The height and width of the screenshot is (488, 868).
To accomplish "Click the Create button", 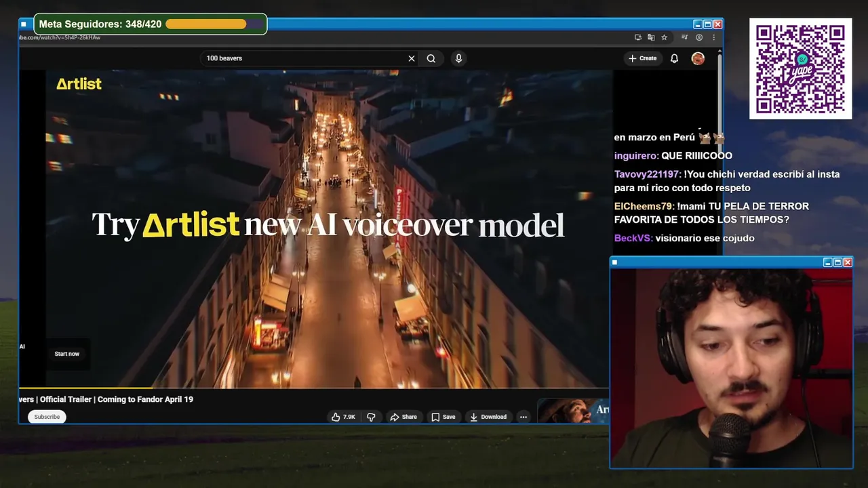I will click(x=642, y=58).
